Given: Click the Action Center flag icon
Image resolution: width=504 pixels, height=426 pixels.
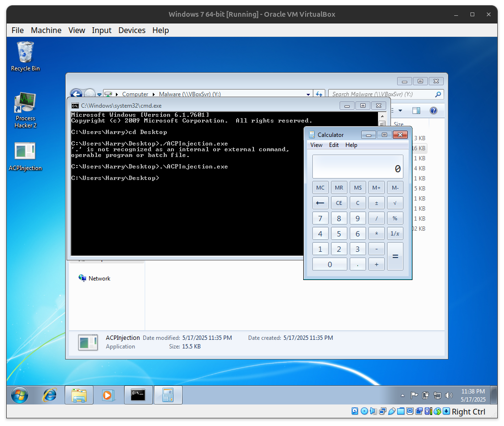Looking at the screenshot, I should (414, 395).
